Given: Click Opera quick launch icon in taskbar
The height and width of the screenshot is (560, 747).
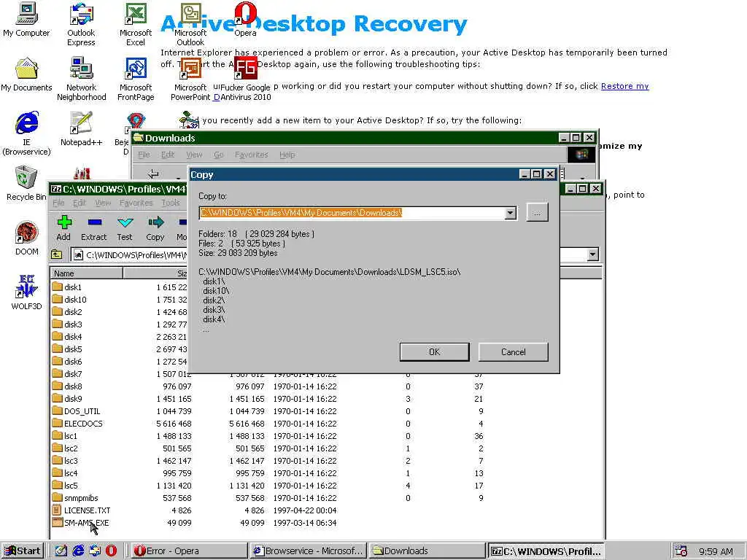Looking at the screenshot, I should tap(111, 551).
